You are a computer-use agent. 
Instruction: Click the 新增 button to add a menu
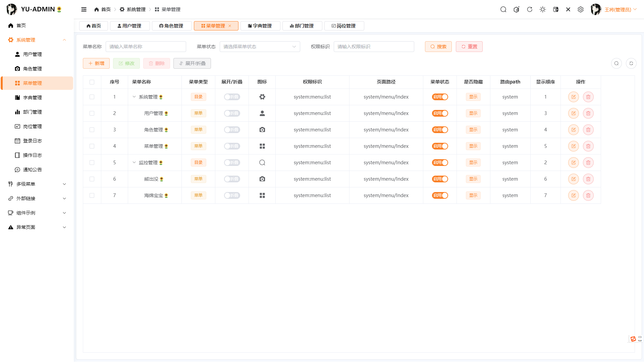click(x=96, y=63)
